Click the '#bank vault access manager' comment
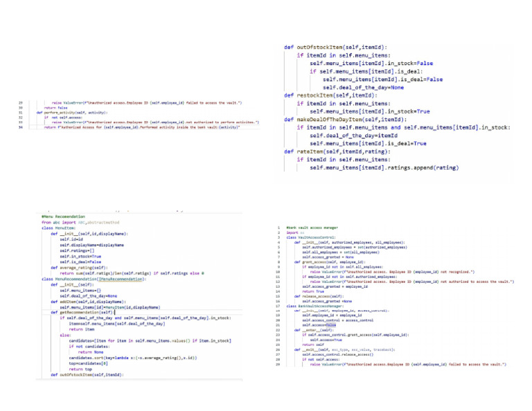This screenshot has width=532, height=411. point(312,228)
